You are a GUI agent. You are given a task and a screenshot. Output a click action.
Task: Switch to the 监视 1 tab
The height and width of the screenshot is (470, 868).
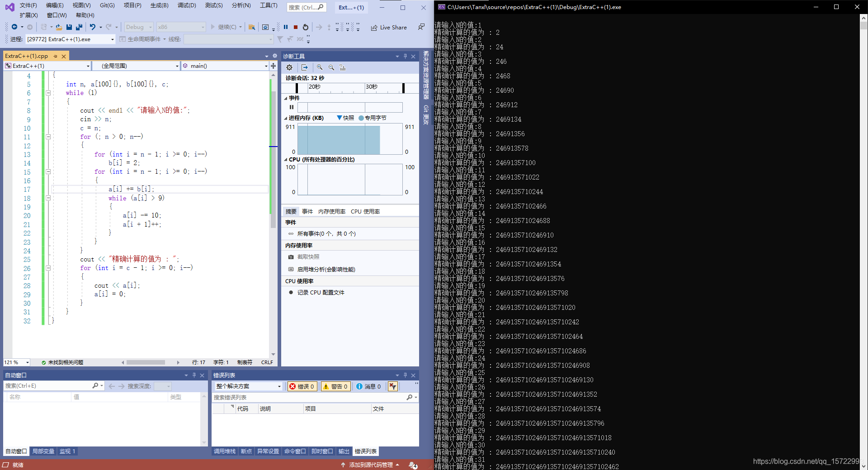pyautogui.click(x=67, y=451)
